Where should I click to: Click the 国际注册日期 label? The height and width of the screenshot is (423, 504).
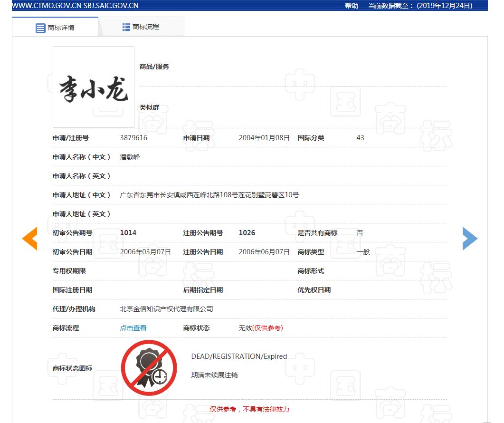click(72, 290)
